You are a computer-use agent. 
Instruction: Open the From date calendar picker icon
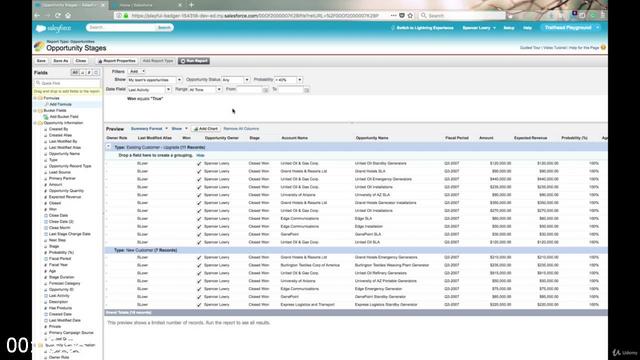tap(265, 90)
